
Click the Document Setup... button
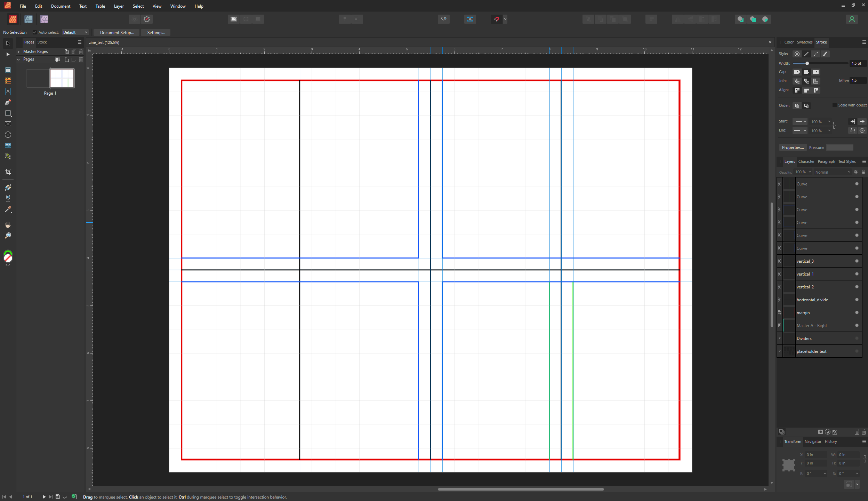pyautogui.click(x=117, y=32)
